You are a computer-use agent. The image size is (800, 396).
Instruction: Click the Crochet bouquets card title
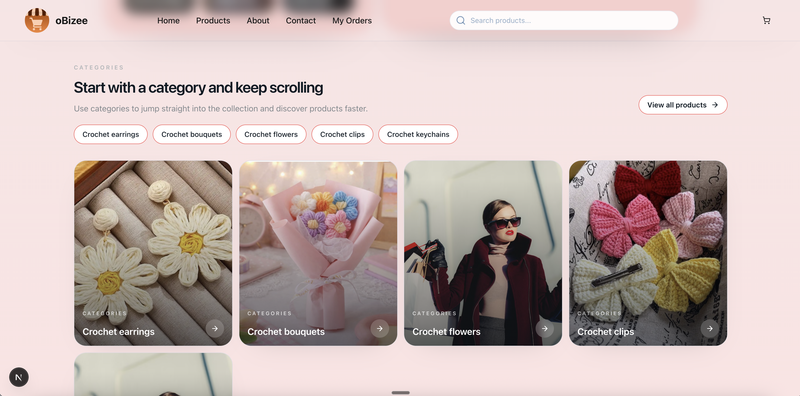pos(286,332)
